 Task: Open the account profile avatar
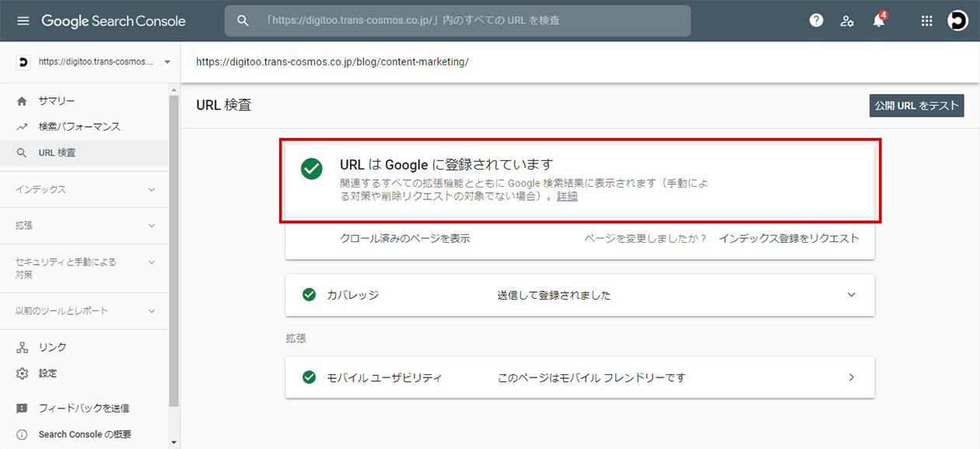[957, 21]
